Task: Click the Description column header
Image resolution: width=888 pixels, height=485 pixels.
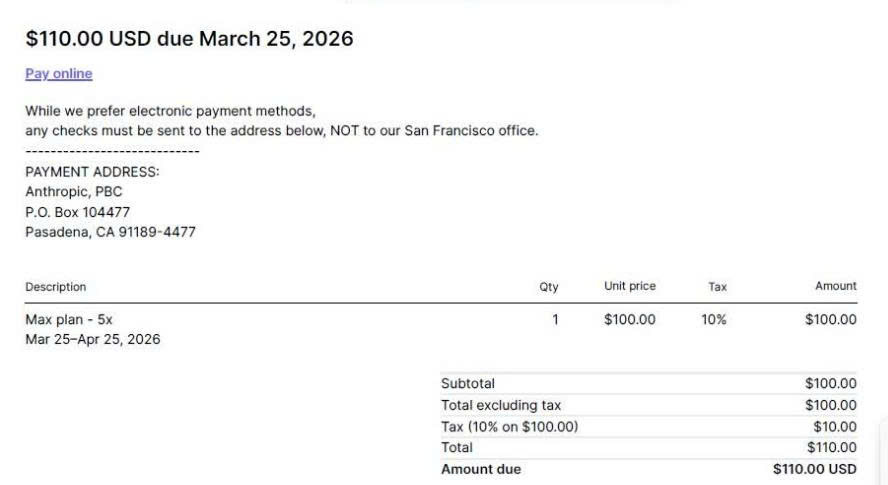Action: pyautogui.click(x=56, y=287)
